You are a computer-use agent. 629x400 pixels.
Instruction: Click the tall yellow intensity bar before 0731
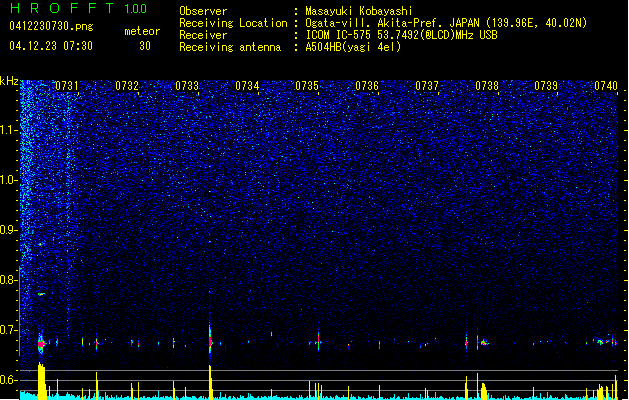[x=41, y=381]
